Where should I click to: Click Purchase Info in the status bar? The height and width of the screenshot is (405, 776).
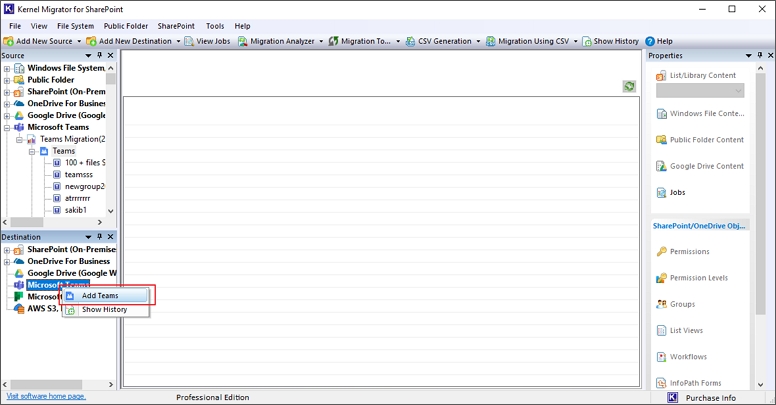coord(710,398)
